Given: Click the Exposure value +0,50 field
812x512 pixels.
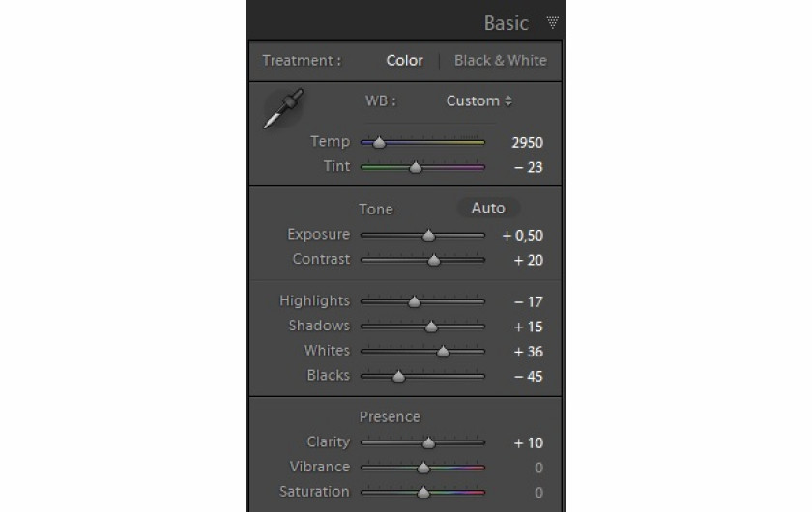Looking at the screenshot, I should point(523,235).
